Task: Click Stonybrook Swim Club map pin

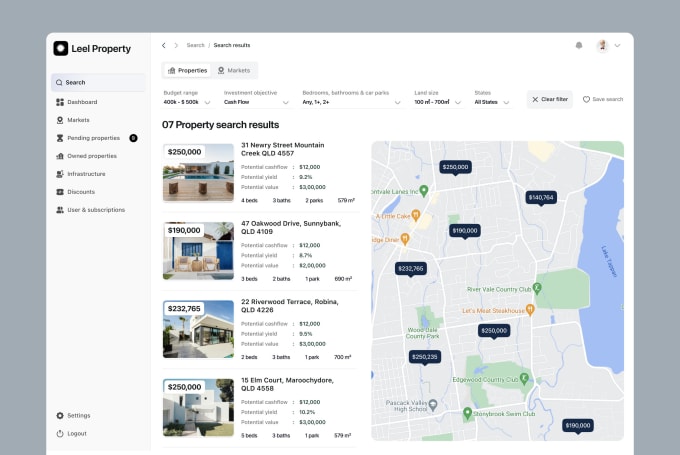Action: [x=467, y=413]
